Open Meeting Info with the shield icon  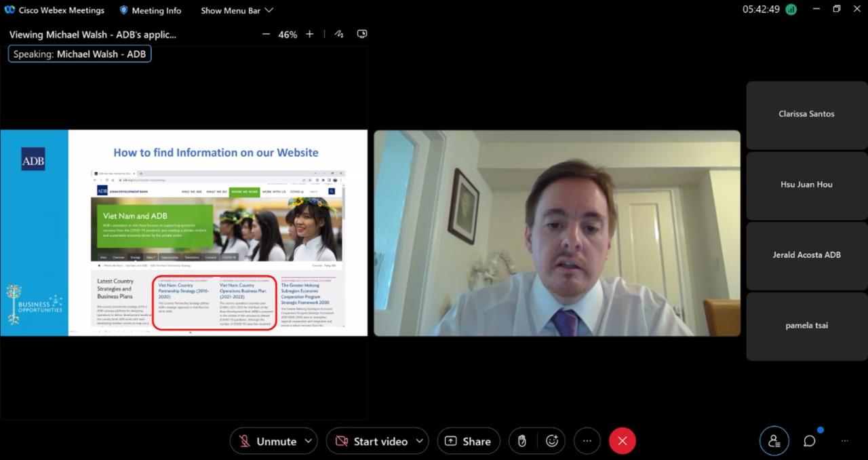(151, 10)
